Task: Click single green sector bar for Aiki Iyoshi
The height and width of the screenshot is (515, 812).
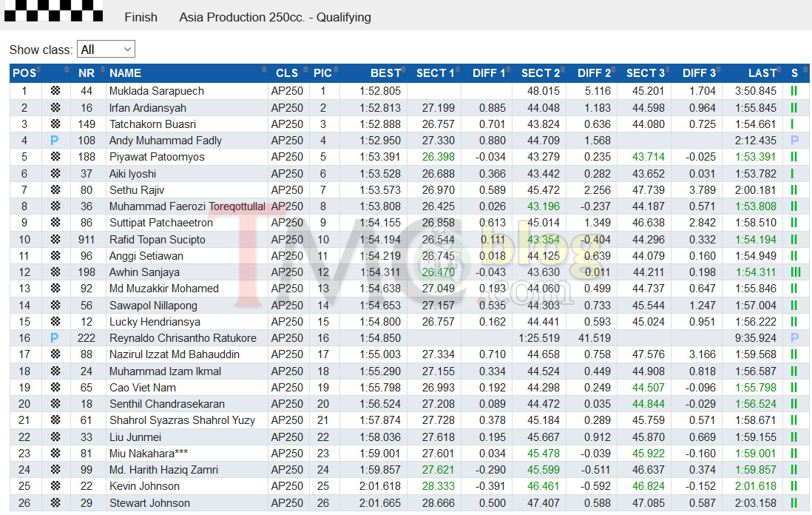Action: pos(792,174)
